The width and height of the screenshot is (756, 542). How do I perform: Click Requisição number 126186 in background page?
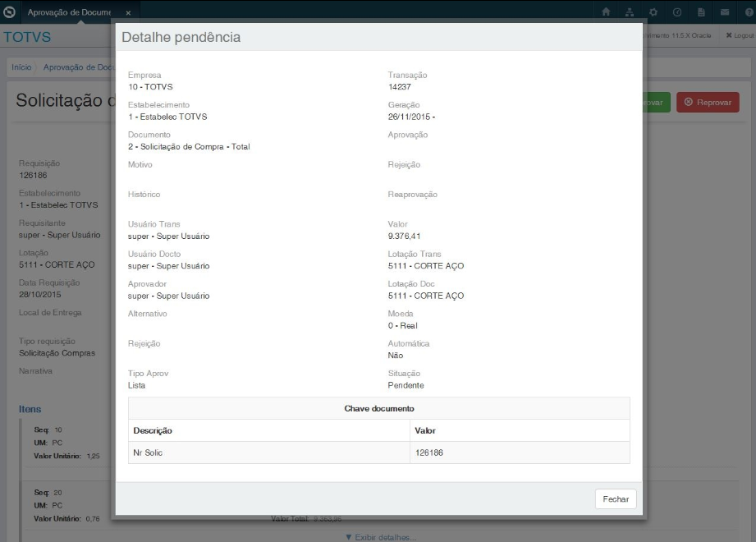33,175
